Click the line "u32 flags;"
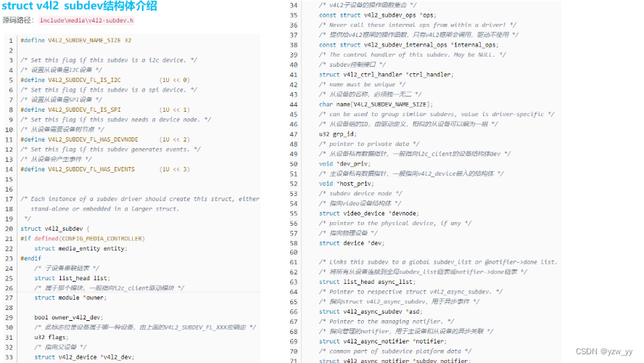 click(x=51, y=337)
